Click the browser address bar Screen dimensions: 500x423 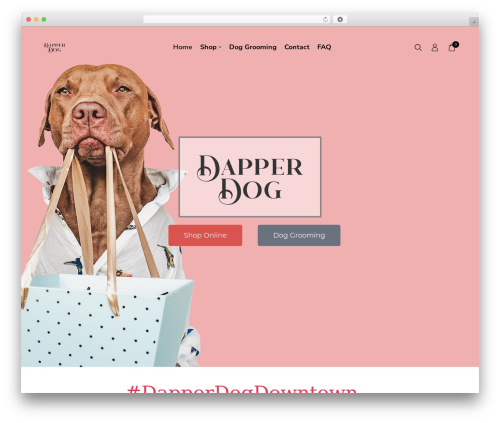(237, 20)
